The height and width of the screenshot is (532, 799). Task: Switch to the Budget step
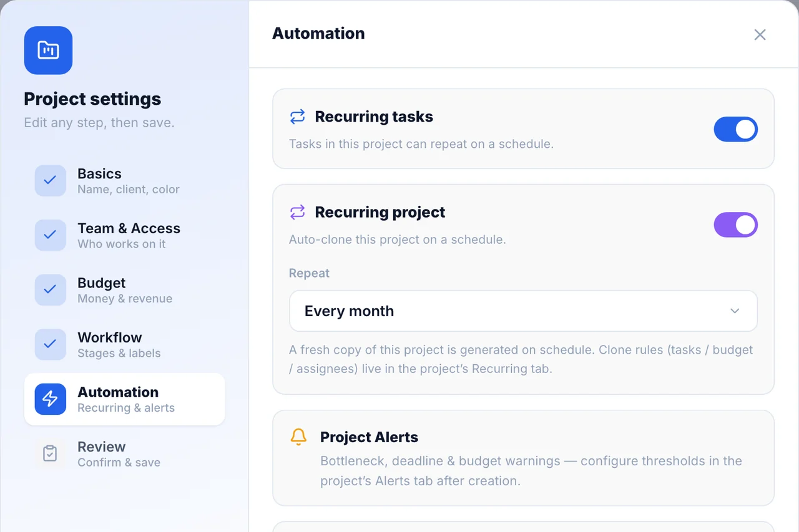point(124,290)
